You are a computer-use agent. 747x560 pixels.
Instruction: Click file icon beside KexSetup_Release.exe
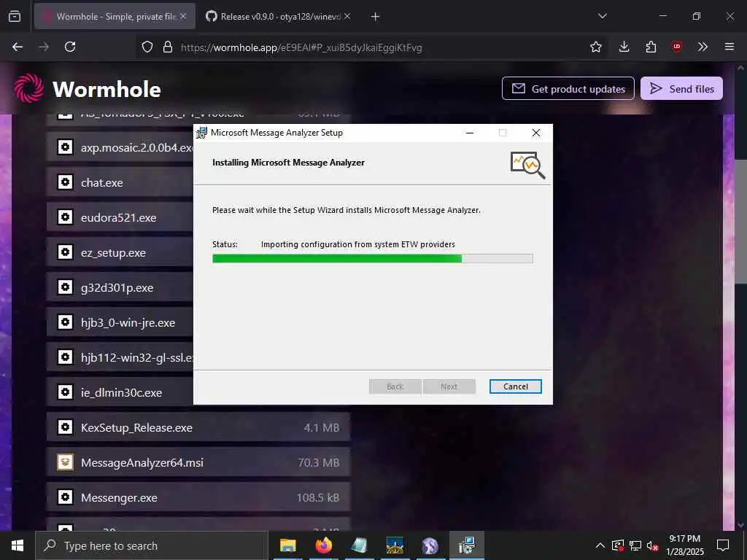[x=65, y=427]
